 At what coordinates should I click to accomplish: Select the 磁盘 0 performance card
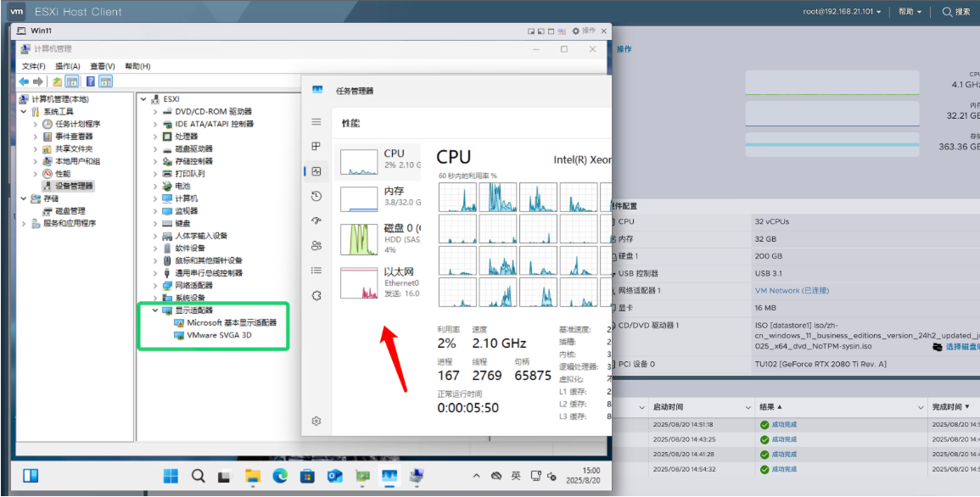(x=378, y=239)
